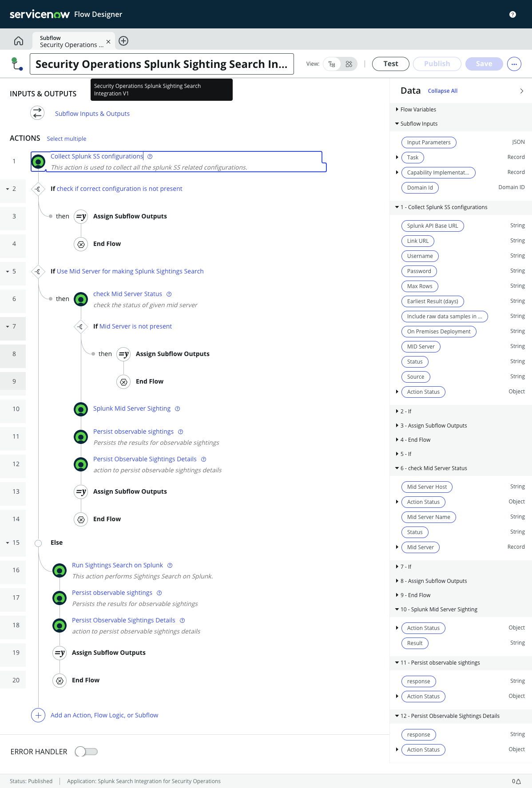Open the more actions ellipsis menu
Screen dimensions: 532x788
tap(514, 64)
